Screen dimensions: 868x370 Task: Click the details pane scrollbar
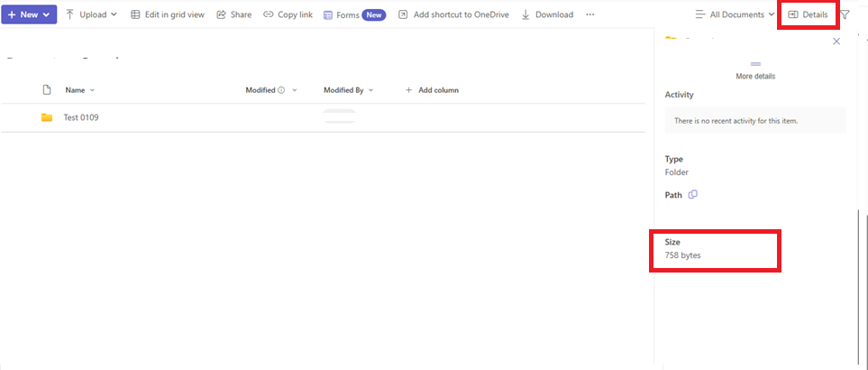[x=859, y=288]
